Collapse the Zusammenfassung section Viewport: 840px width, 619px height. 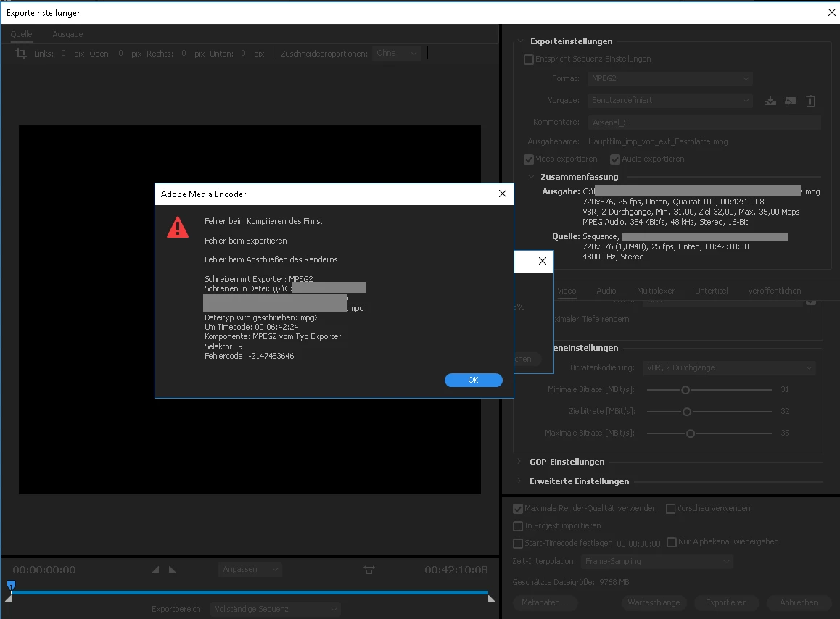pos(531,177)
